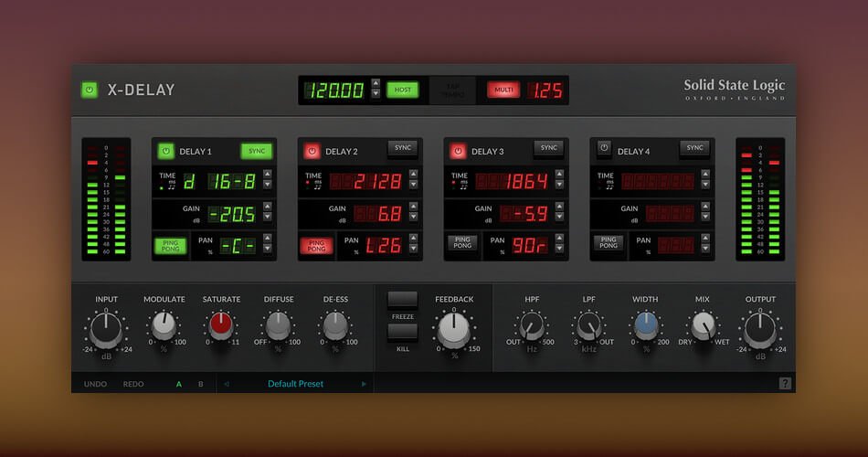The image size is (868, 457).
Task: Click the 120.00 tempo display
Action: (335, 90)
